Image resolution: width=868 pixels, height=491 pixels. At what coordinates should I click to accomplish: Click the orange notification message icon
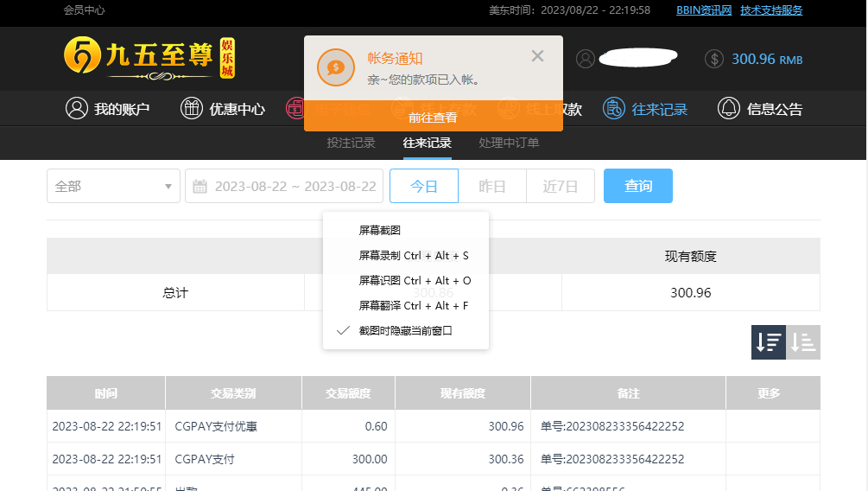pyautogui.click(x=335, y=67)
